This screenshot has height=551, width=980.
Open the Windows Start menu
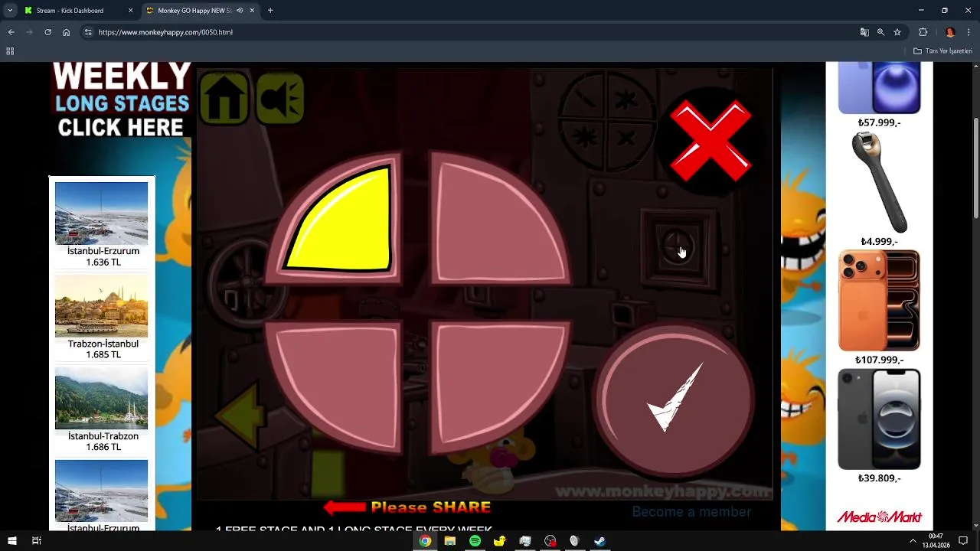point(11,541)
